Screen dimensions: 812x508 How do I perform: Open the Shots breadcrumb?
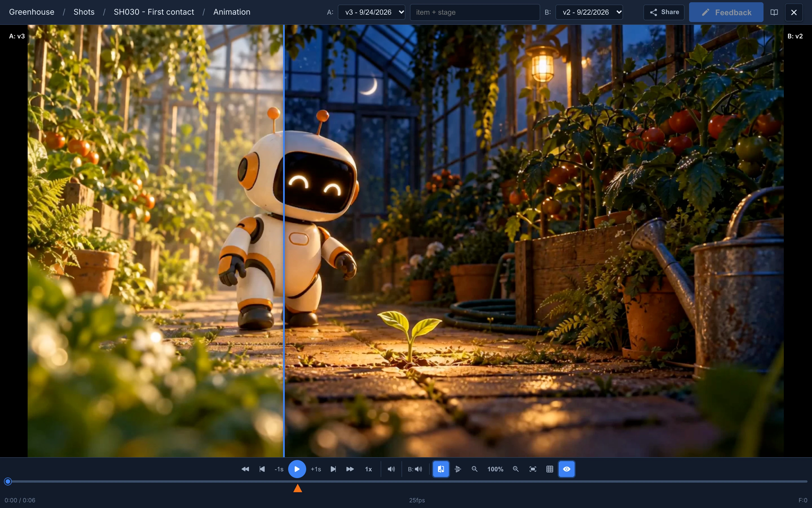point(84,12)
